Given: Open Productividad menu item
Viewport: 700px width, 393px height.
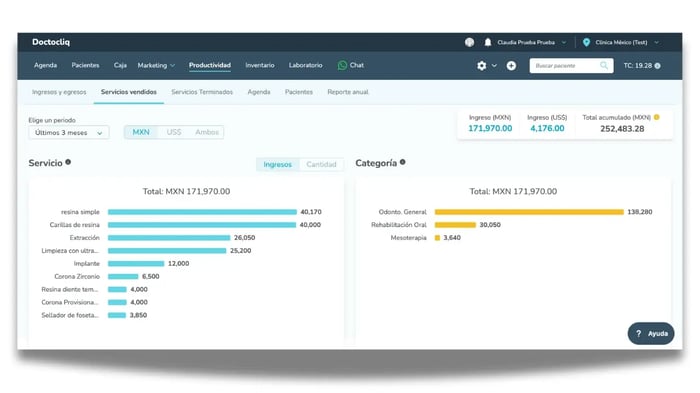Looking at the screenshot, I should [210, 65].
